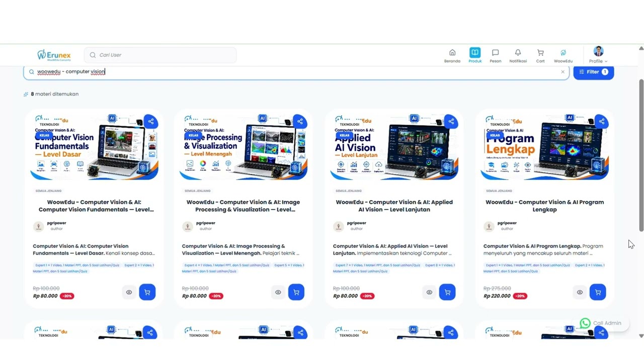Viewport: 644px width, 362px height.
Task: Preview Applied AI Vision with eye icon
Action: pyautogui.click(x=429, y=292)
